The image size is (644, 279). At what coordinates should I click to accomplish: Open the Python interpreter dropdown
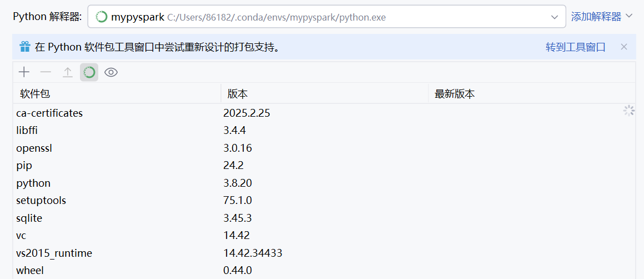pos(326,17)
